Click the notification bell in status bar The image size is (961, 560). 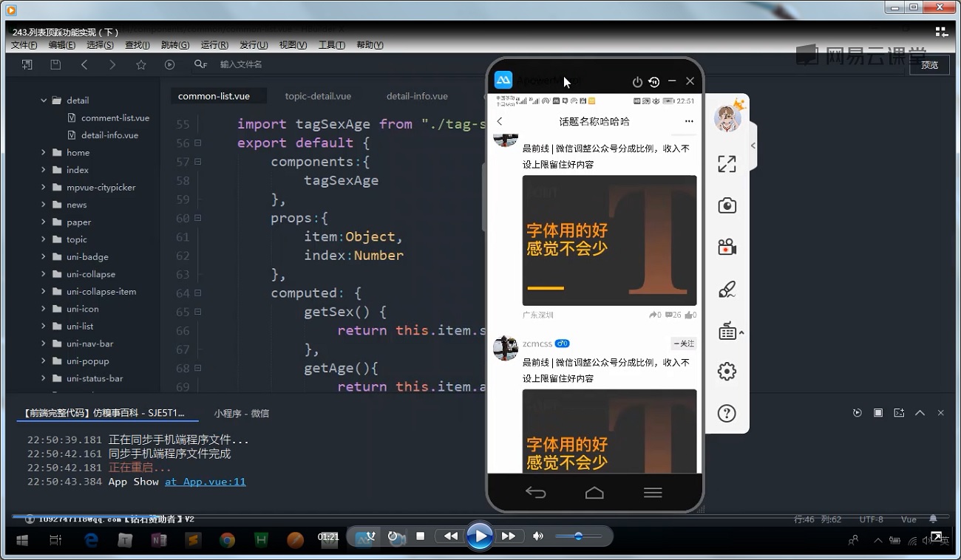[933, 519]
